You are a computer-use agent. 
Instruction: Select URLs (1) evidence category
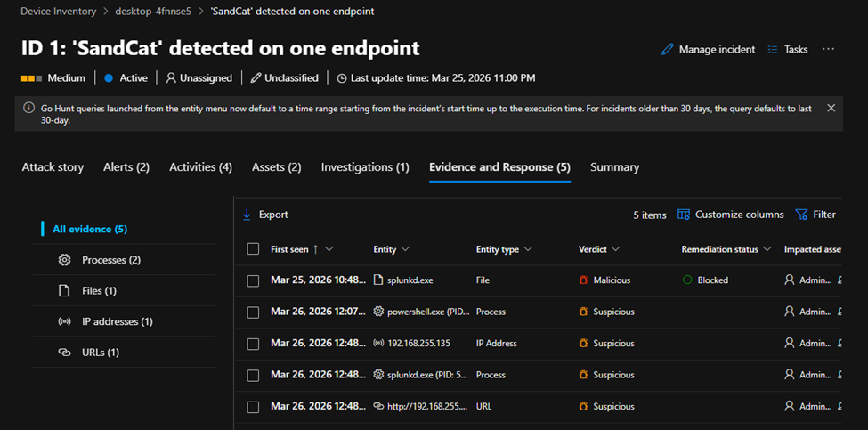pyautogui.click(x=64, y=353)
